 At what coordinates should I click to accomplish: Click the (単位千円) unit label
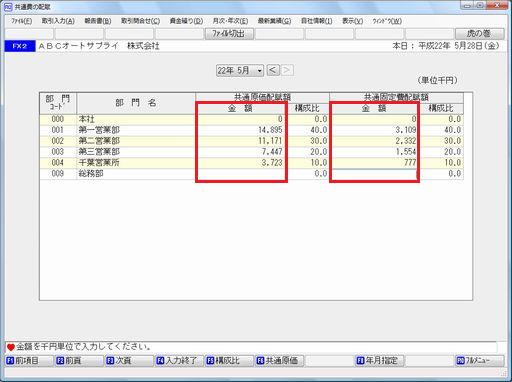pos(437,80)
